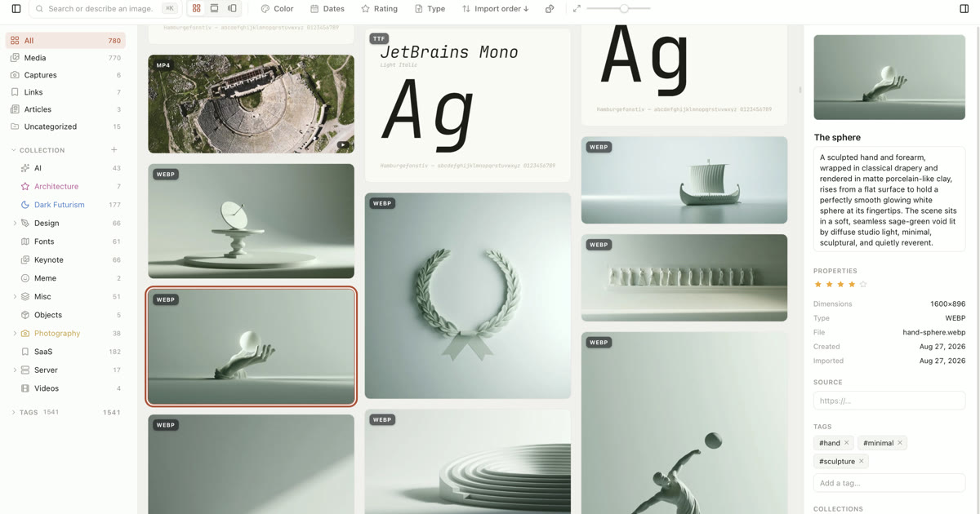The image size is (980, 514).
Task: Switch to grid view layout
Action: click(x=196, y=9)
